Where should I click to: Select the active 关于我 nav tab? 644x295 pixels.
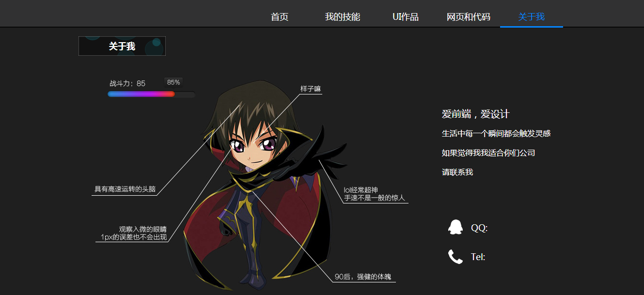coord(532,17)
